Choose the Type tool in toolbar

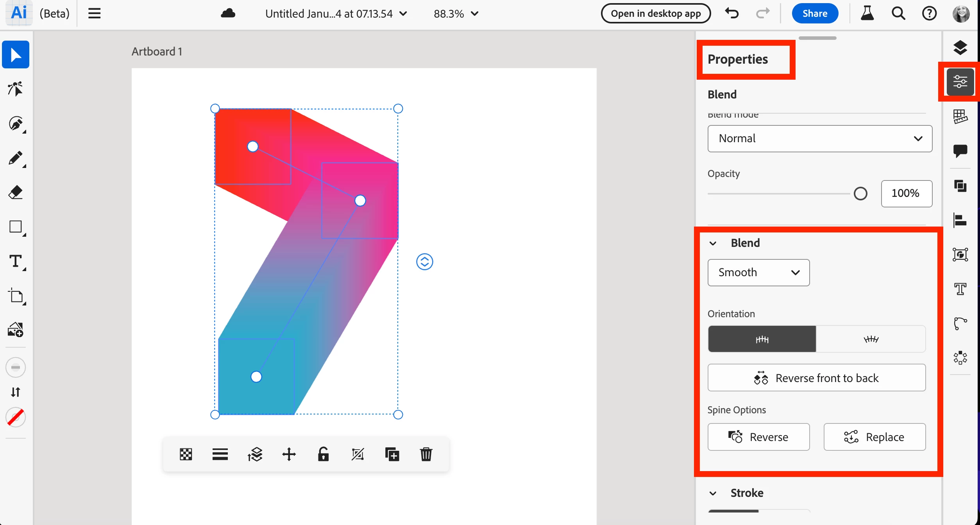[x=16, y=261]
